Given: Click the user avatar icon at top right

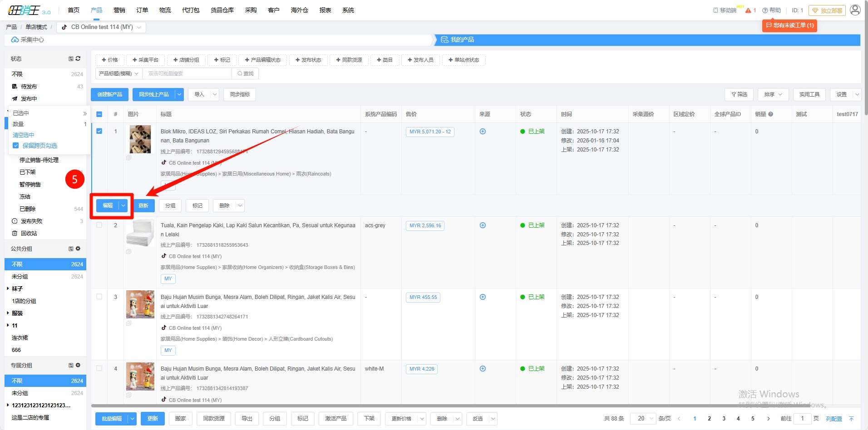Looking at the screenshot, I should click(855, 10).
